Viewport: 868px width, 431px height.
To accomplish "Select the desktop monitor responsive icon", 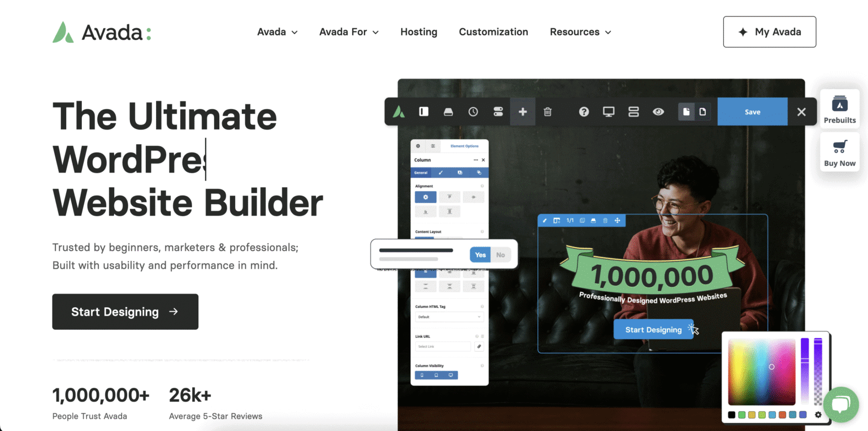I will pyautogui.click(x=609, y=111).
